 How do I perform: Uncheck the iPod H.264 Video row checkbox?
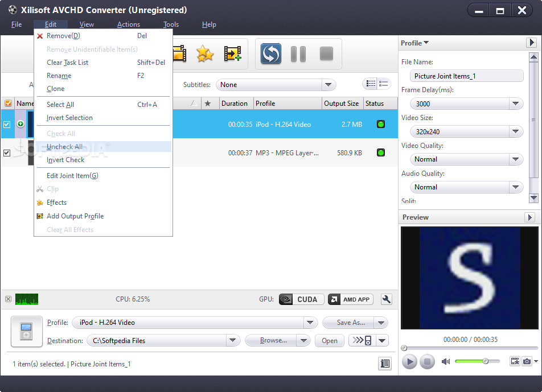click(7, 125)
